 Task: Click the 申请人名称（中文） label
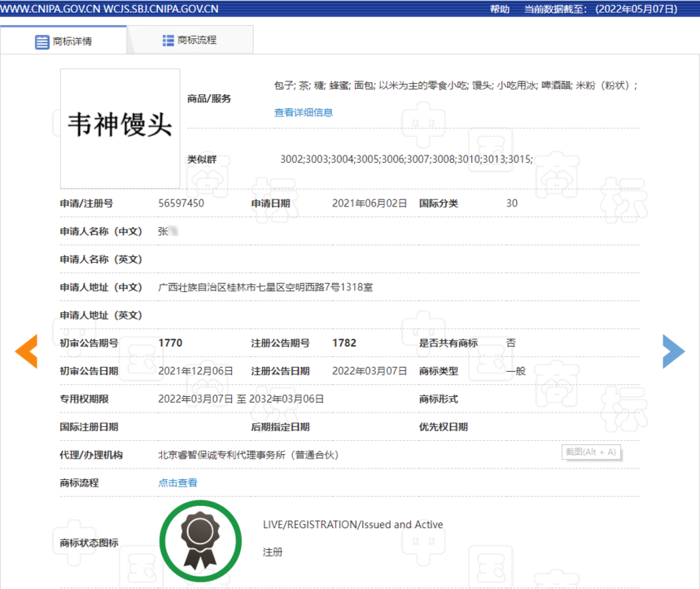pos(101,232)
